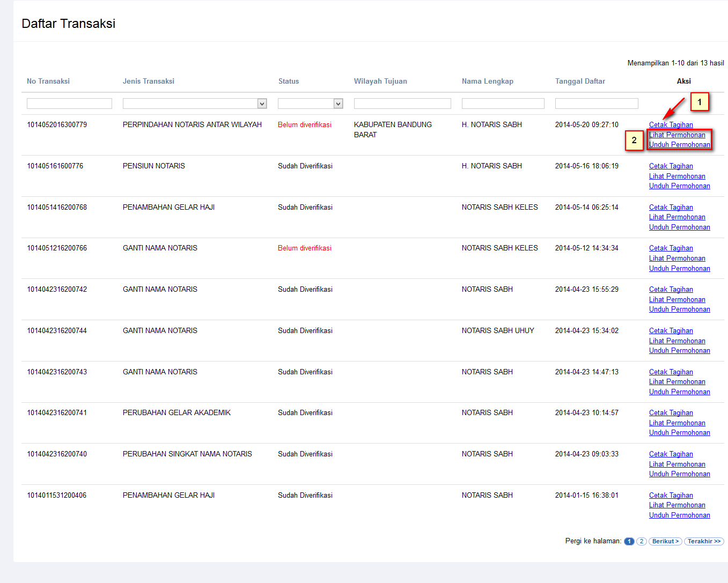Select page 1 pagination button

click(629, 542)
